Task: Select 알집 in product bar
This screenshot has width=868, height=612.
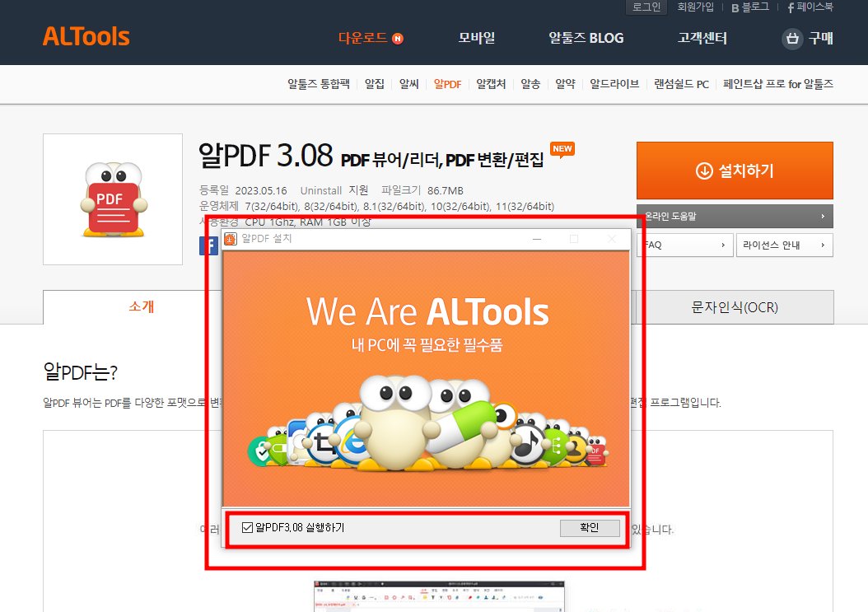Action: point(374,84)
